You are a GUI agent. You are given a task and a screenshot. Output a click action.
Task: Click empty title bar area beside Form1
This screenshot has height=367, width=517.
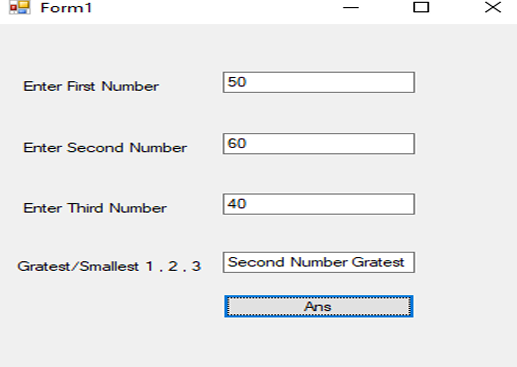(217, 8)
